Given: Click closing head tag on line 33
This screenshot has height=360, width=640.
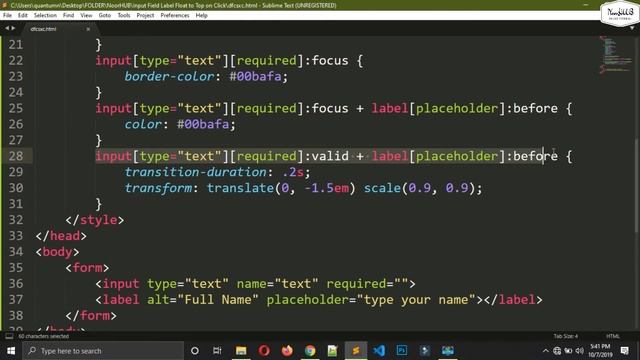Looking at the screenshot, I should click(61, 236).
